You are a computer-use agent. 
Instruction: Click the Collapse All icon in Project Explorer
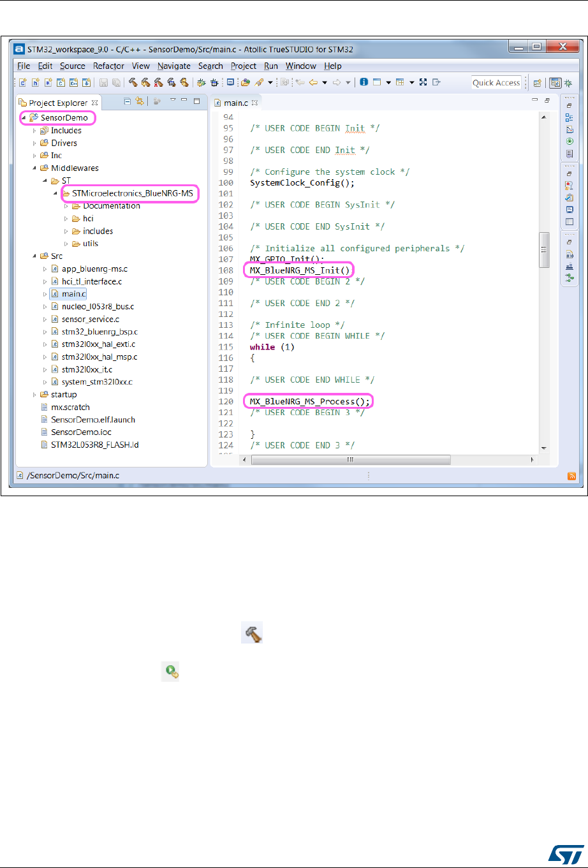[127, 101]
